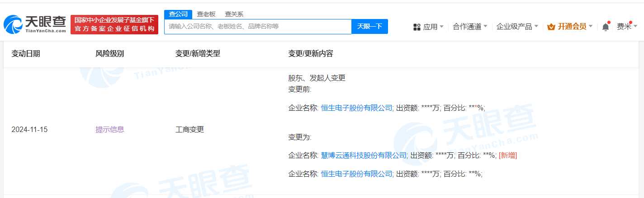Switch to the 查老板 tab
Viewport: 644px width, 198px height.
(206, 14)
